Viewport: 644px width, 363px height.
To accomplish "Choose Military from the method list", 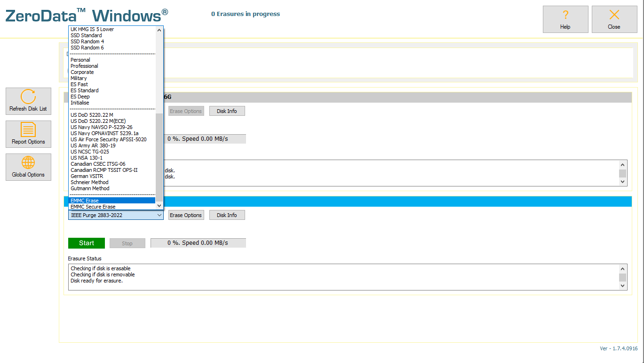I will 112,78.
